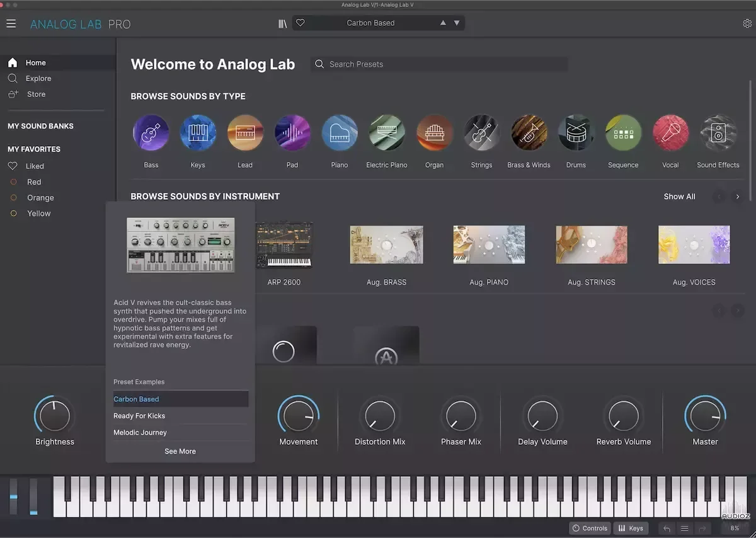Click the Master volume knob

pyautogui.click(x=705, y=416)
